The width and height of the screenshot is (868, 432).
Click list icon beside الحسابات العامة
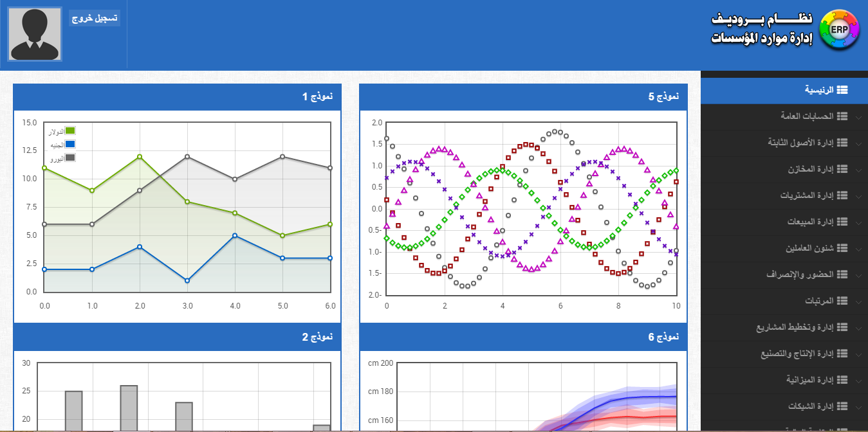(842, 116)
